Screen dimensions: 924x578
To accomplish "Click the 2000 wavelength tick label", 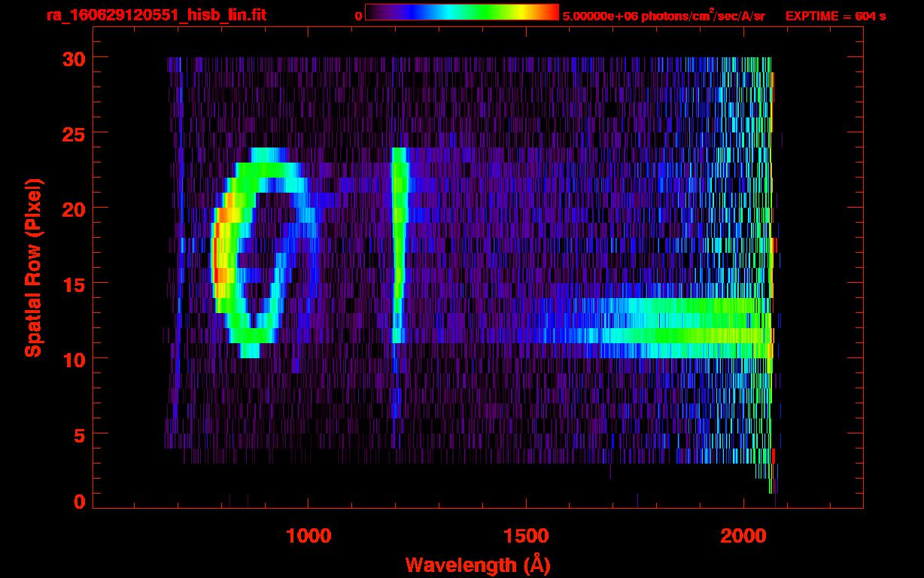I will [x=743, y=536].
